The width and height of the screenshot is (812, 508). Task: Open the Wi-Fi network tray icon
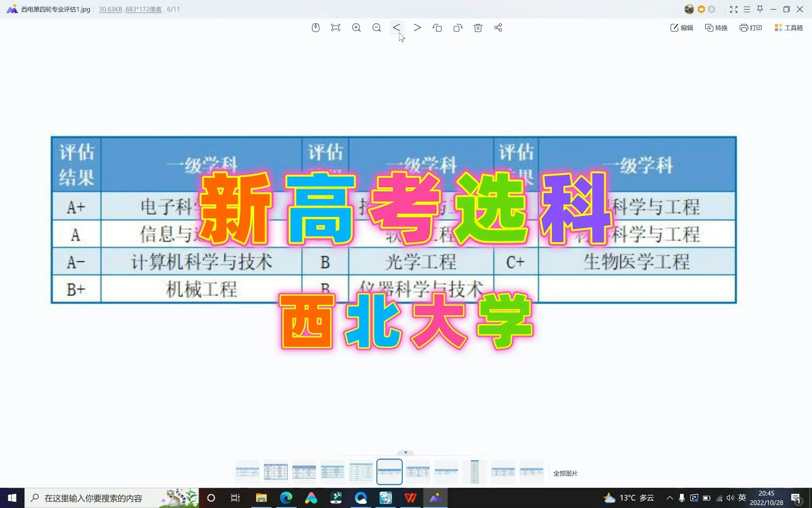pyautogui.click(x=719, y=498)
